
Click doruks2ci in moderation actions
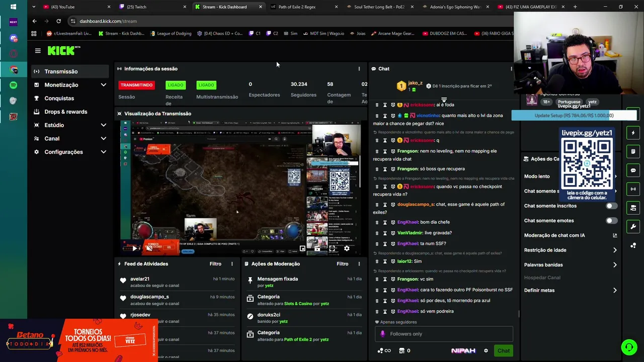pyautogui.click(x=269, y=315)
